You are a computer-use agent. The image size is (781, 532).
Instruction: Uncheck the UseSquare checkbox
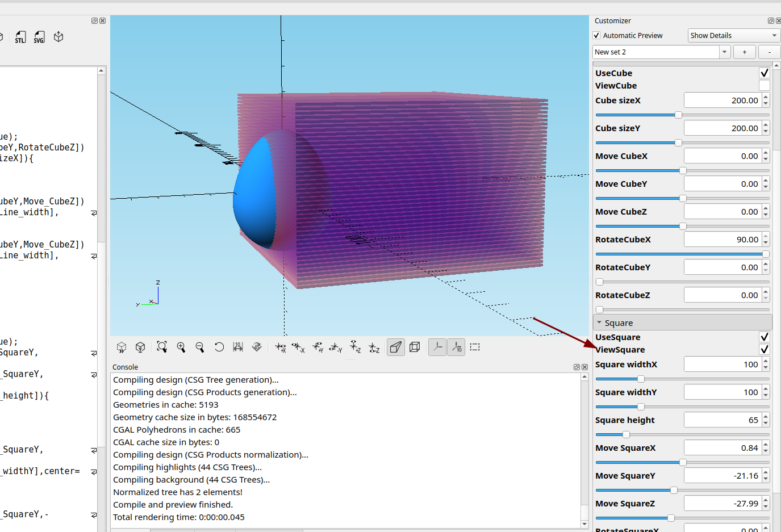pyautogui.click(x=765, y=337)
